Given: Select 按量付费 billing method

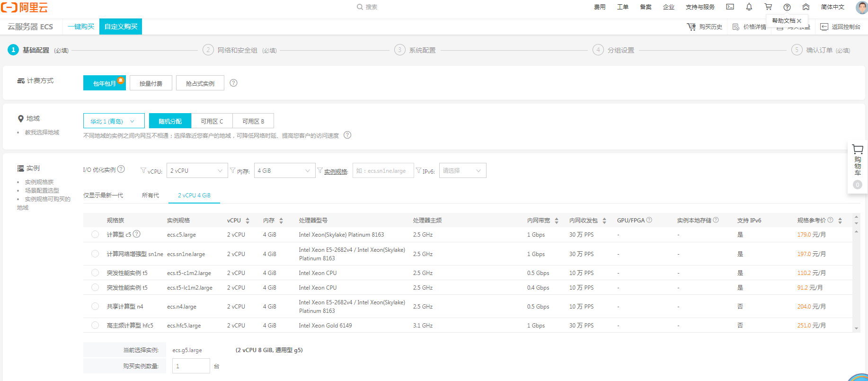Looking at the screenshot, I should pyautogui.click(x=151, y=83).
